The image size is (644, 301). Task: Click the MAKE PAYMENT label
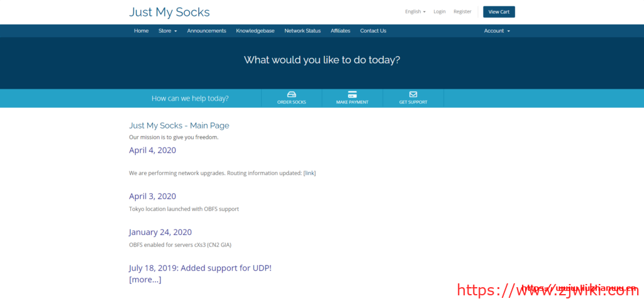point(352,102)
